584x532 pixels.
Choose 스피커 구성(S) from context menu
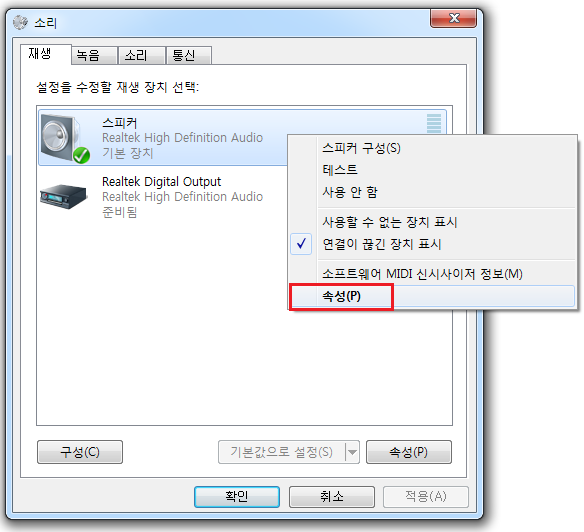[361, 148]
